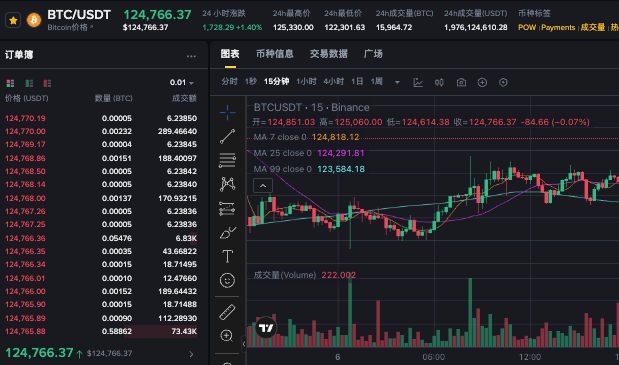
Task: Select ask price 124,770.19 row
Action: tap(101, 118)
